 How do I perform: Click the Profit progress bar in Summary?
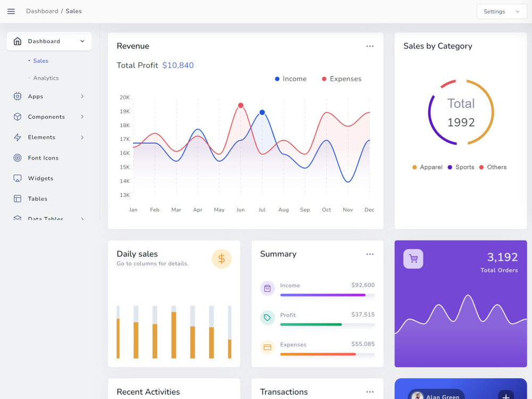pos(327,325)
